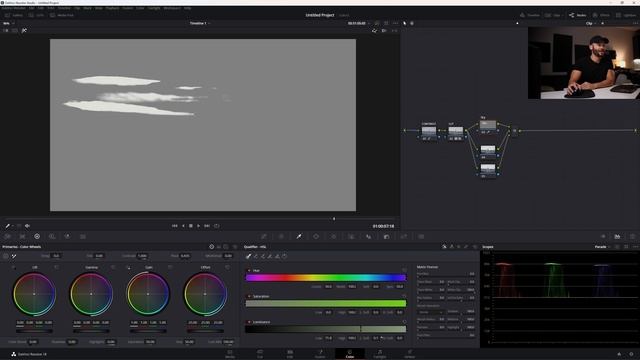The height and width of the screenshot is (360, 640).
Task: Reset the Offset color wheel
Action: (227, 267)
